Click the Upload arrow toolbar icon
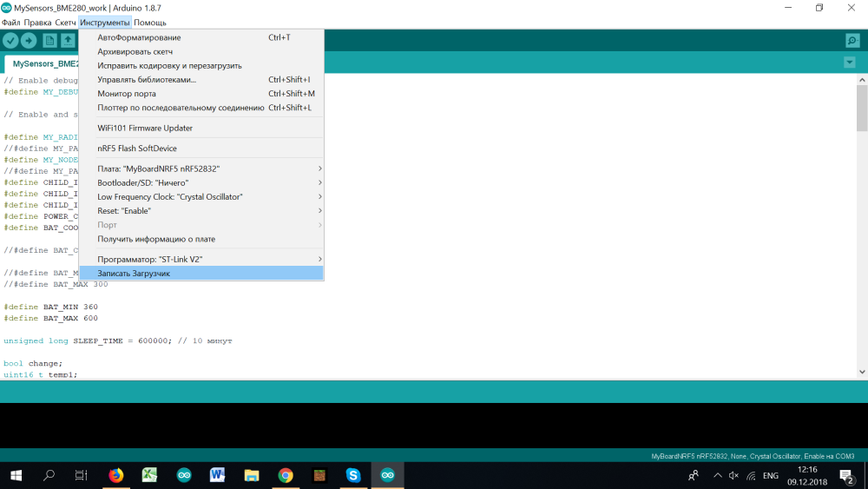 coord(29,41)
